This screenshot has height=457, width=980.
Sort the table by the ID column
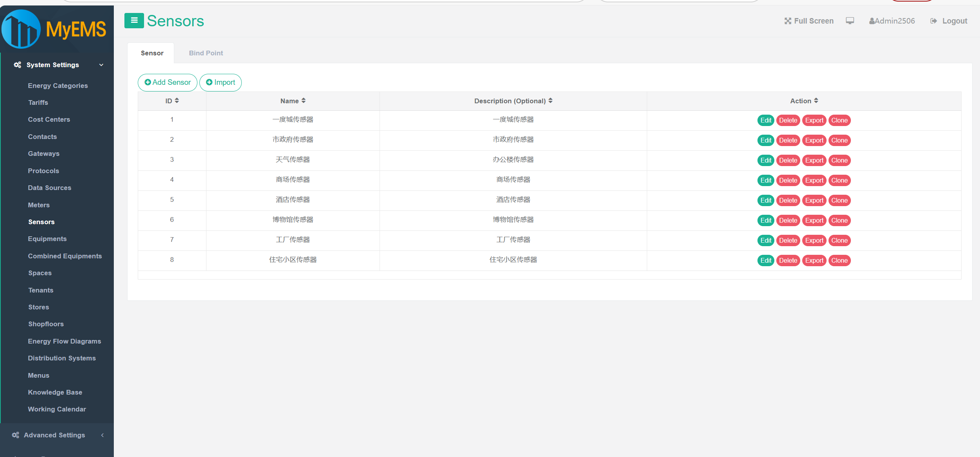tap(177, 101)
